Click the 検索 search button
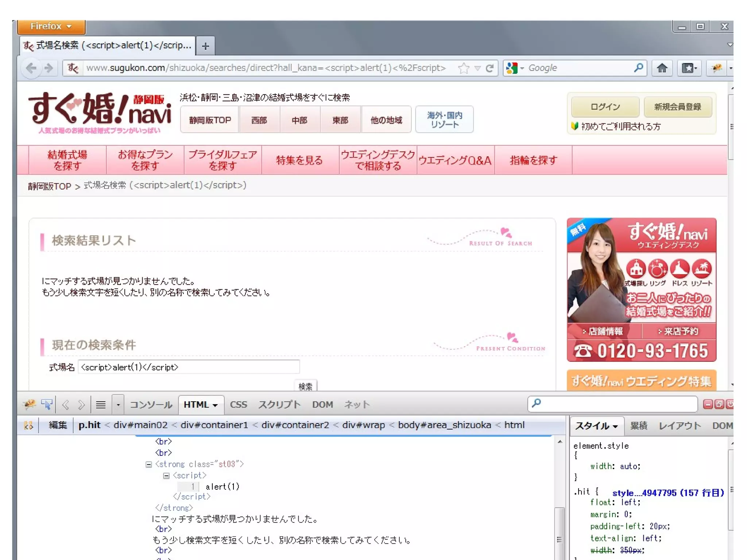Image resolution: width=747 pixels, height=560 pixels. [305, 386]
